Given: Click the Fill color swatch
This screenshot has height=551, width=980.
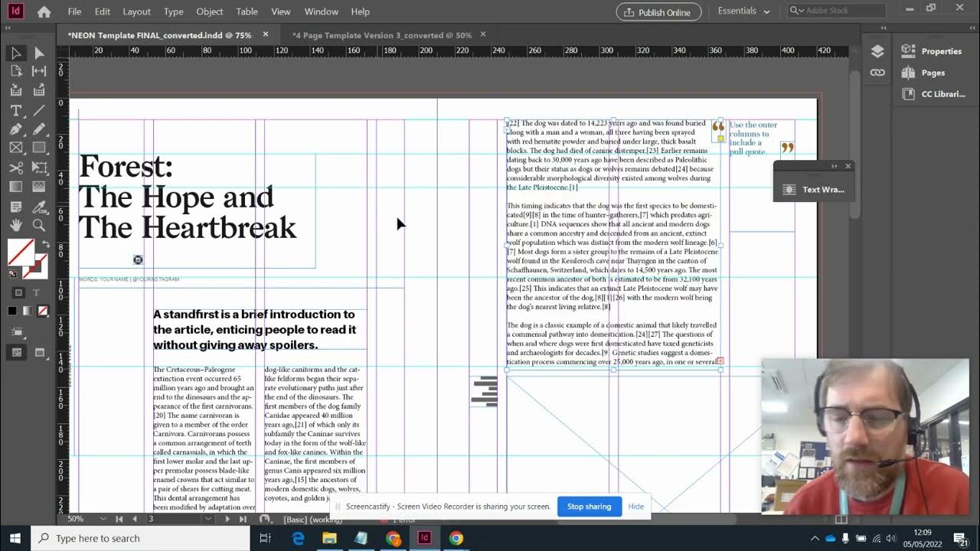Looking at the screenshot, I should click(20, 252).
